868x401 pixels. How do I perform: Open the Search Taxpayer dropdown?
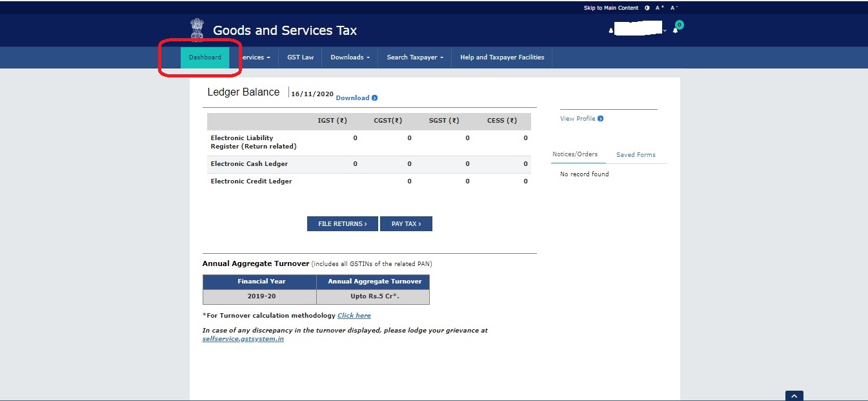(x=415, y=57)
